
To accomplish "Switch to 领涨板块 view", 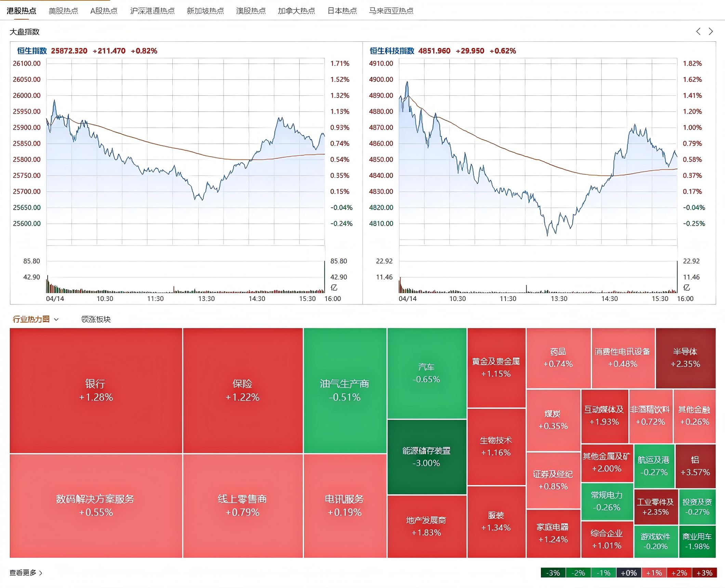I will coord(96,319).
